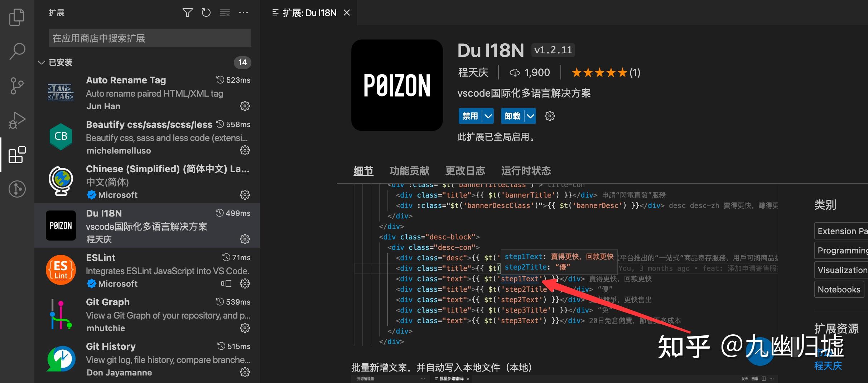868x383 pixels.
Task: Collapse the 已安装 extensions section
Action: point(42,62)
